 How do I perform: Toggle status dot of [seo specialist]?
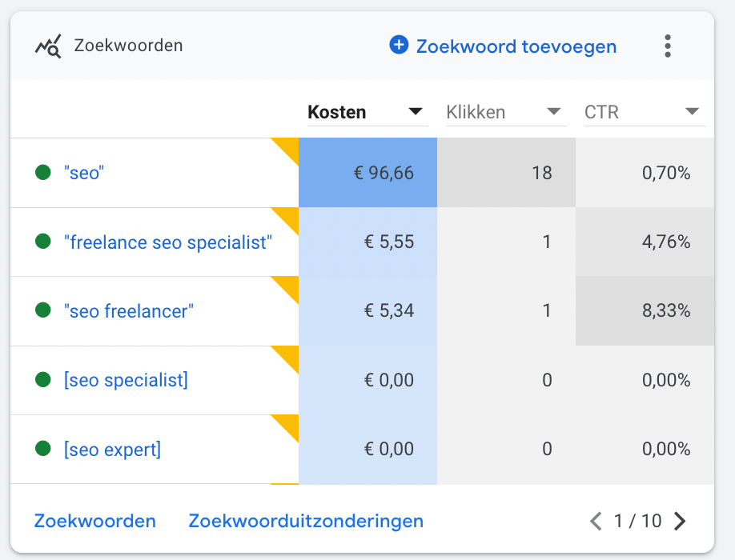click(43, 379)
